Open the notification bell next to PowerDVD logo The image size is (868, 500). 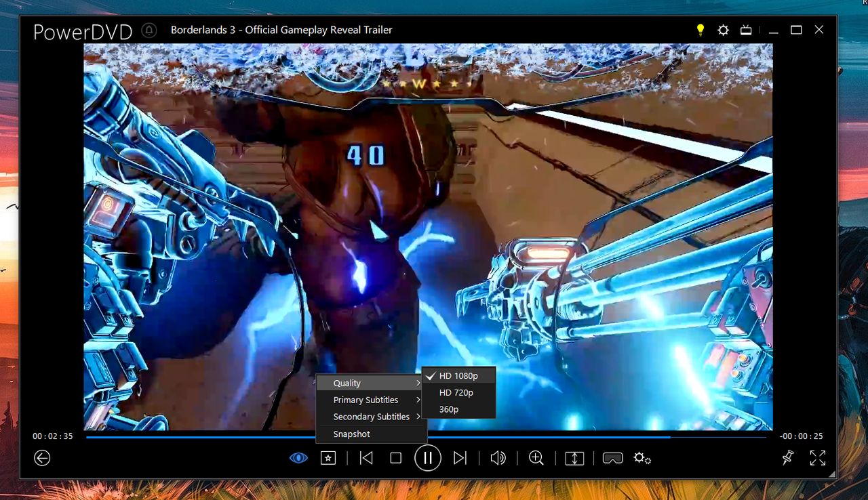point(149,30)
